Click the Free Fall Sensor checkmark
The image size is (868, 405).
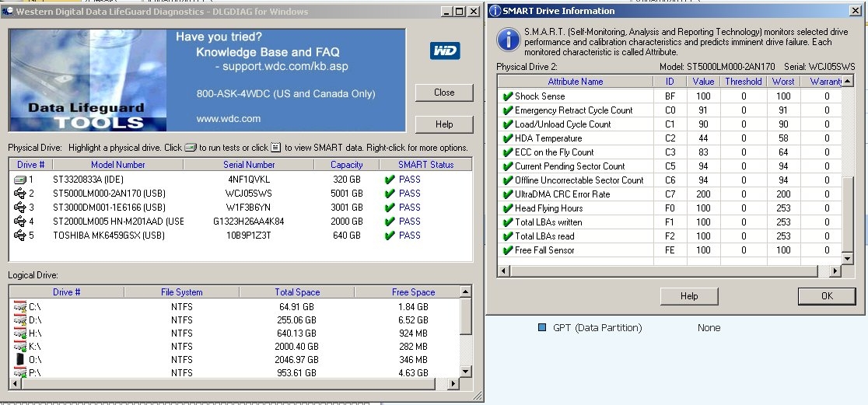[508, 250]
